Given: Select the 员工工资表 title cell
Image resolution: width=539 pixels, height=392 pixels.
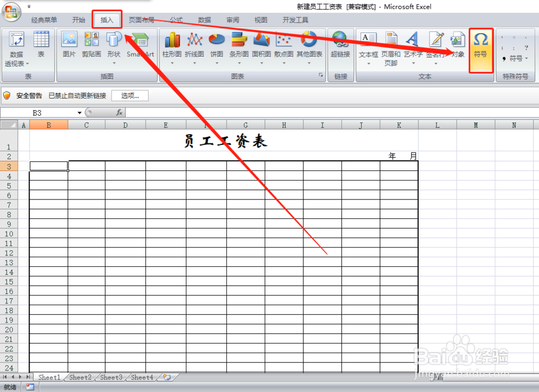Looking at the screenshot, I should (x=224, y=141).
